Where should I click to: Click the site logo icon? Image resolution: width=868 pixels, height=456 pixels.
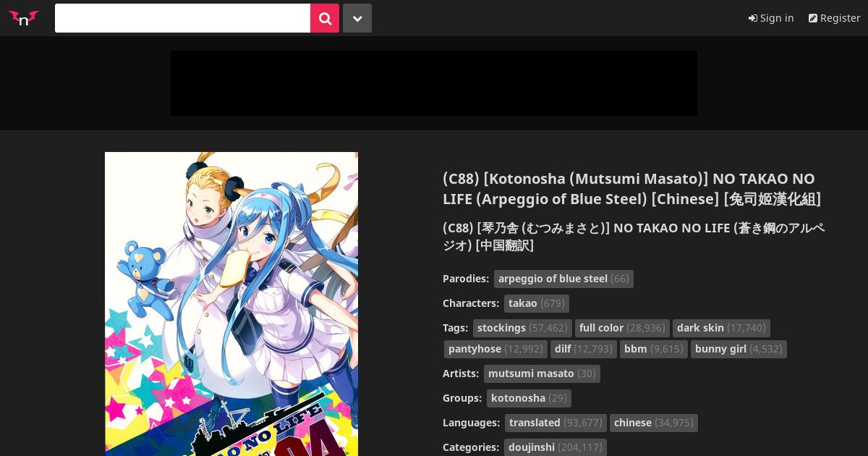[x=23, y=18]
